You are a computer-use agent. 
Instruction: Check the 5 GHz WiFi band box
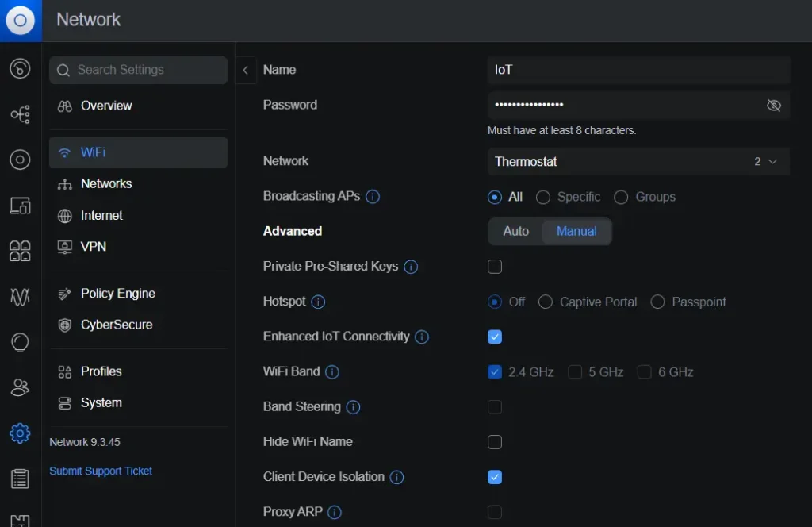pyautogui.click(x=575, y=371)
